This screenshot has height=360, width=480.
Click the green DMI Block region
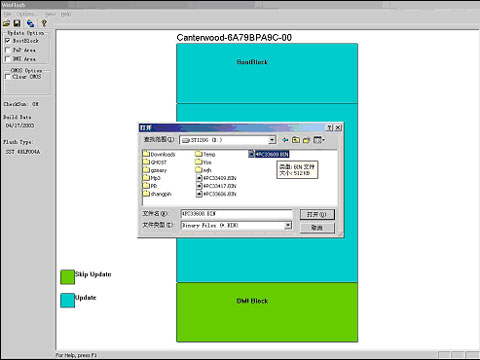[267, 312]
